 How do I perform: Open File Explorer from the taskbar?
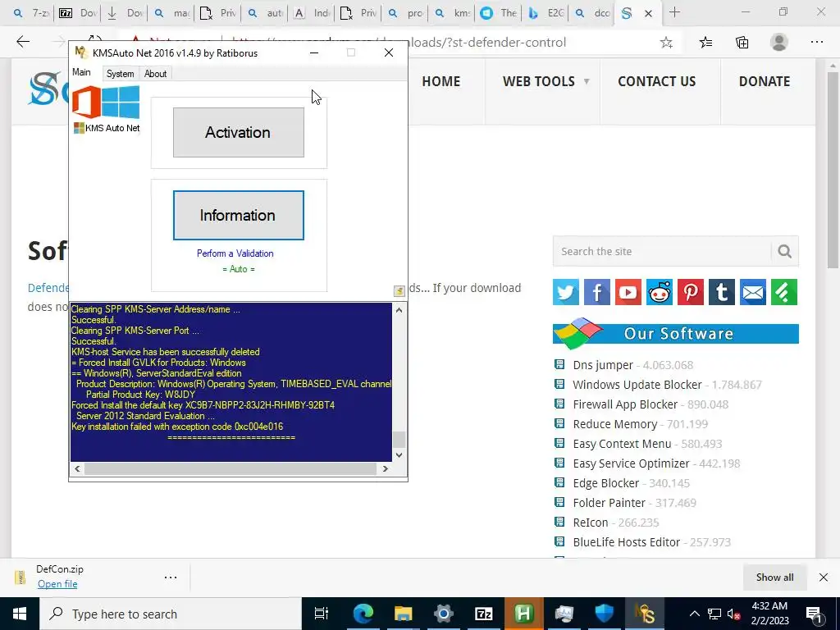tap(403, 614)
